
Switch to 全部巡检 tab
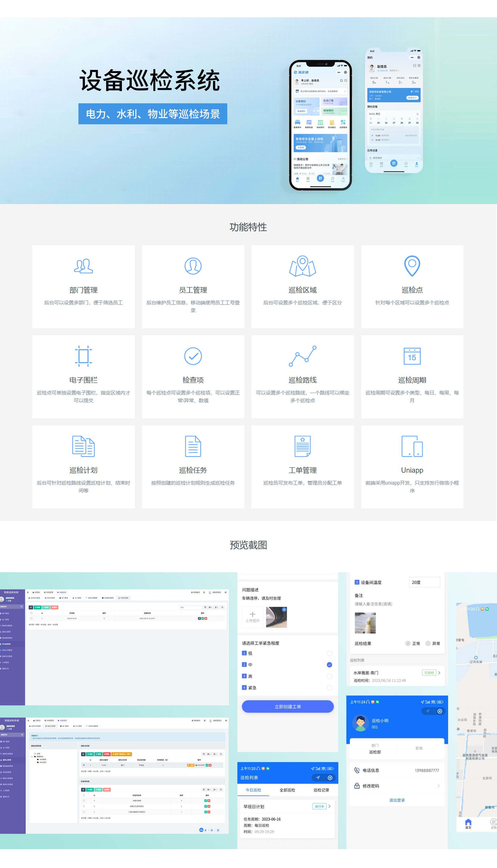coord(287,790)
